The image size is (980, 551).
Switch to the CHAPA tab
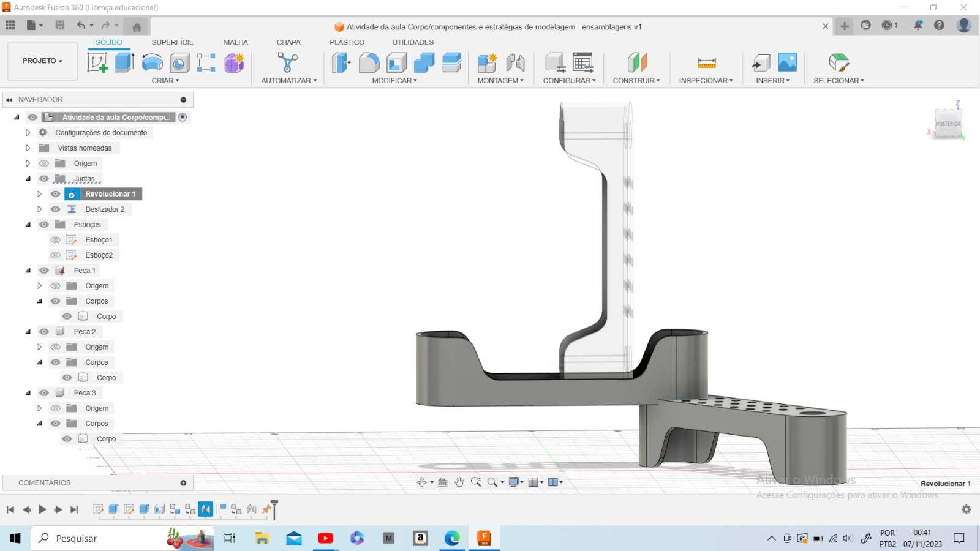[x=288, y=42]
